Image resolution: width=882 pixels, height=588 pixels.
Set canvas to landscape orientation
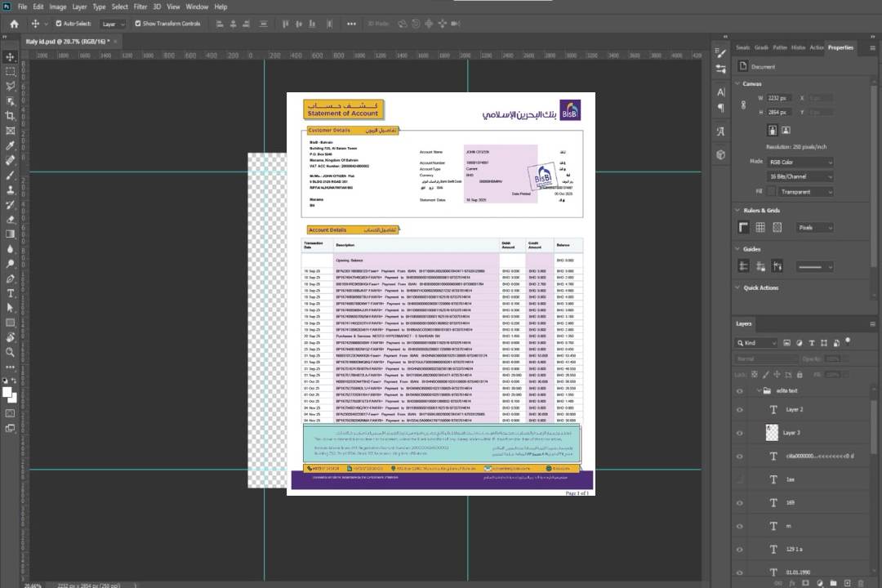click(x=786, y=130)
